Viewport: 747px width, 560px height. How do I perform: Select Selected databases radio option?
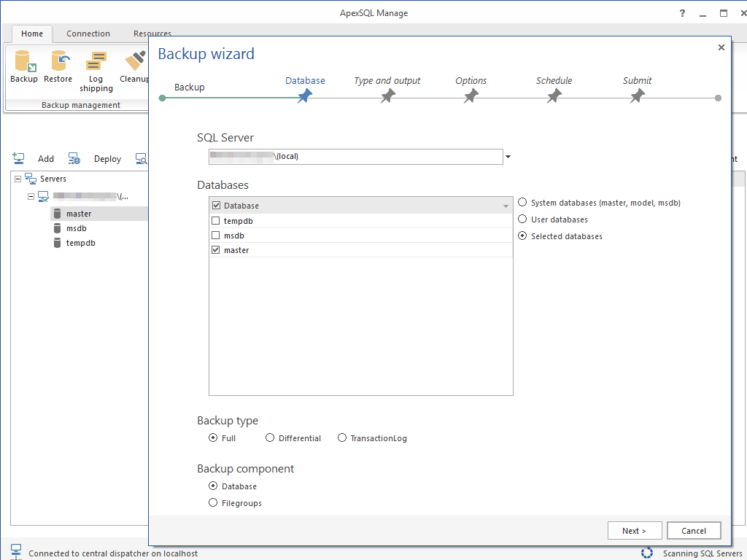click(x=522, y=236)
